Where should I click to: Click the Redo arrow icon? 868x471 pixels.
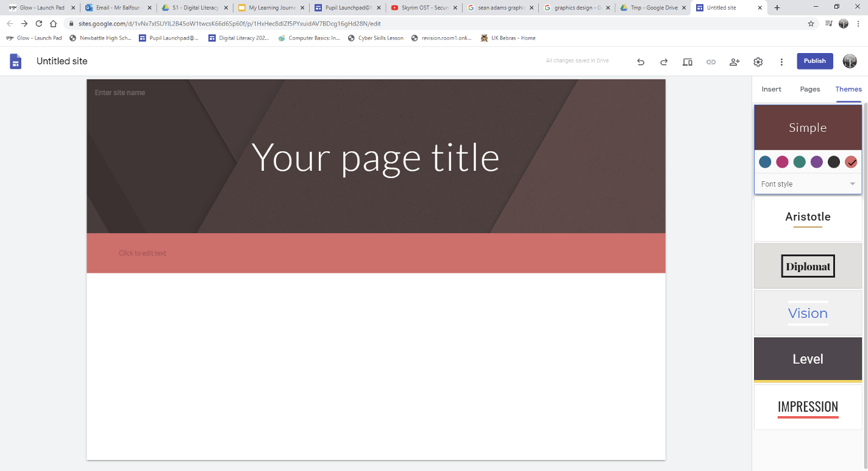(x=664, y=62)
